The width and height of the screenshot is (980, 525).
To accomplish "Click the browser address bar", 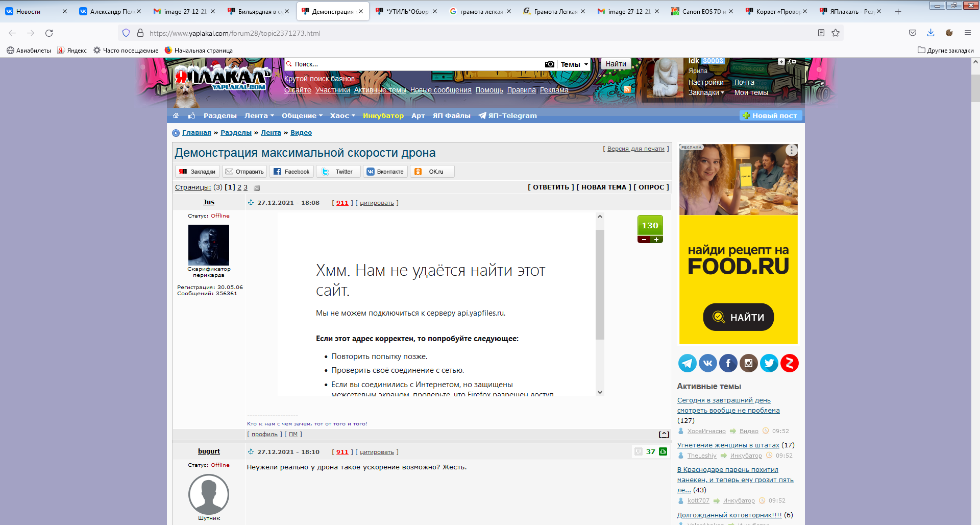I will point(480,33).
